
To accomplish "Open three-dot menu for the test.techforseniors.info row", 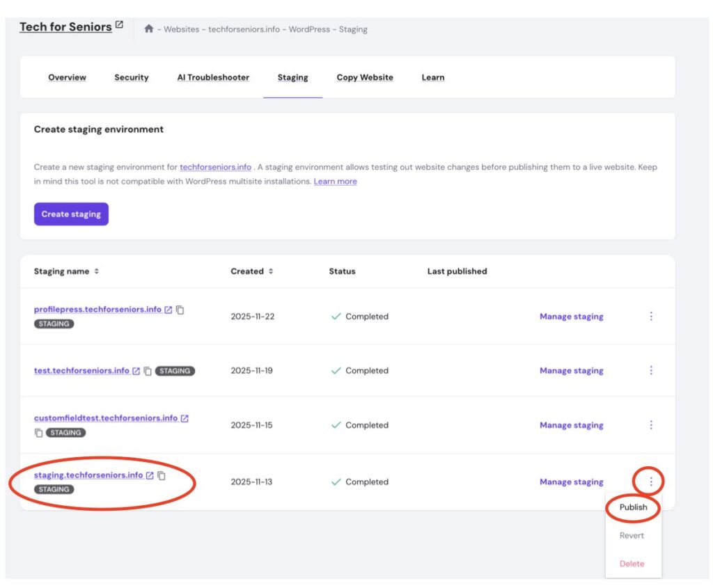I will point(651,371).
